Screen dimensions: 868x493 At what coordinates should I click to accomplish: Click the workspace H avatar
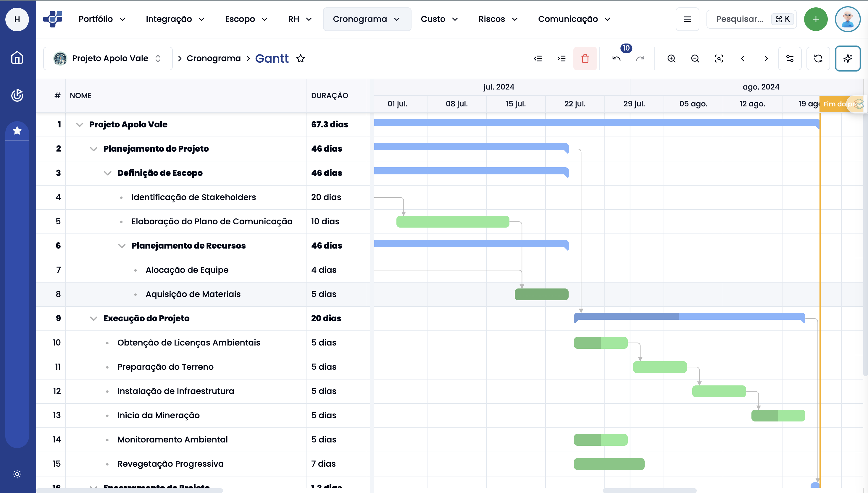click(x=17, y=19)
